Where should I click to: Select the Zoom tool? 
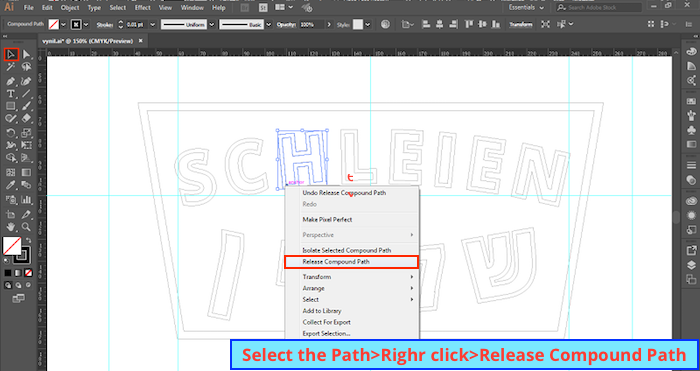(x=26, y=227)
